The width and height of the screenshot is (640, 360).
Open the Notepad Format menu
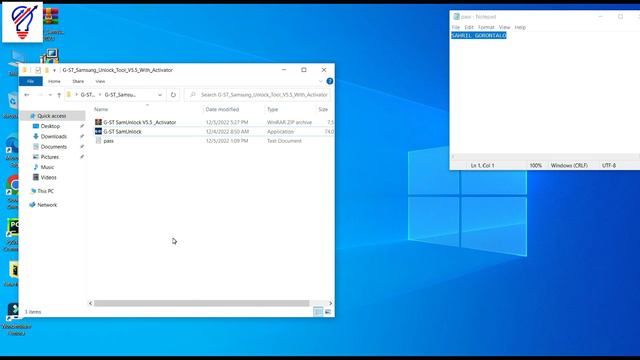click(x=486, y=27)
